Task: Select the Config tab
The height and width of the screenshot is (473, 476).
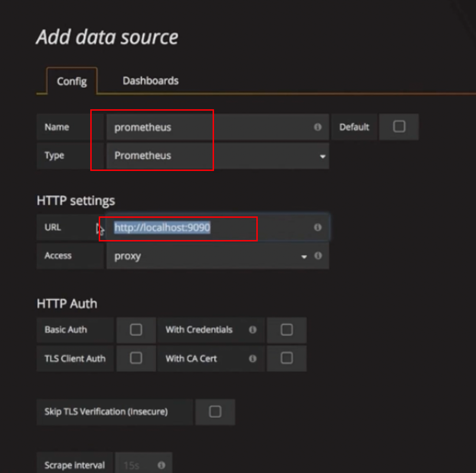Action: coord(72,81)
